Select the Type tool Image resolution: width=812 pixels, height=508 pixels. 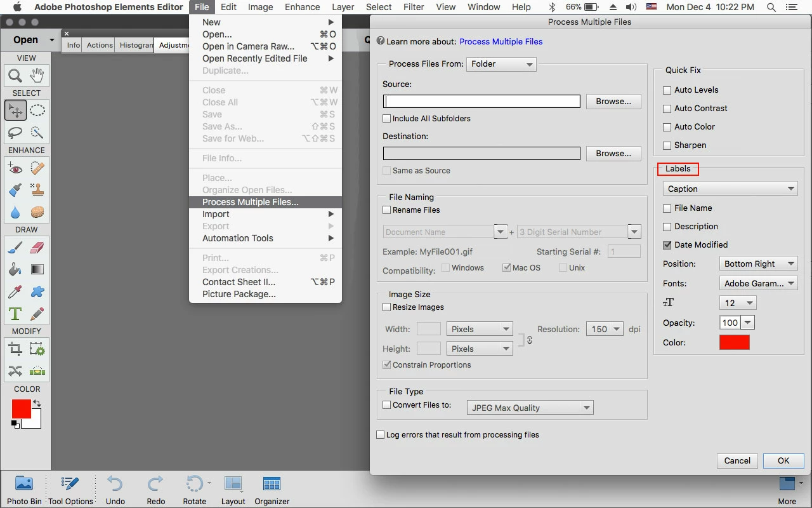(x=15, y=313)
